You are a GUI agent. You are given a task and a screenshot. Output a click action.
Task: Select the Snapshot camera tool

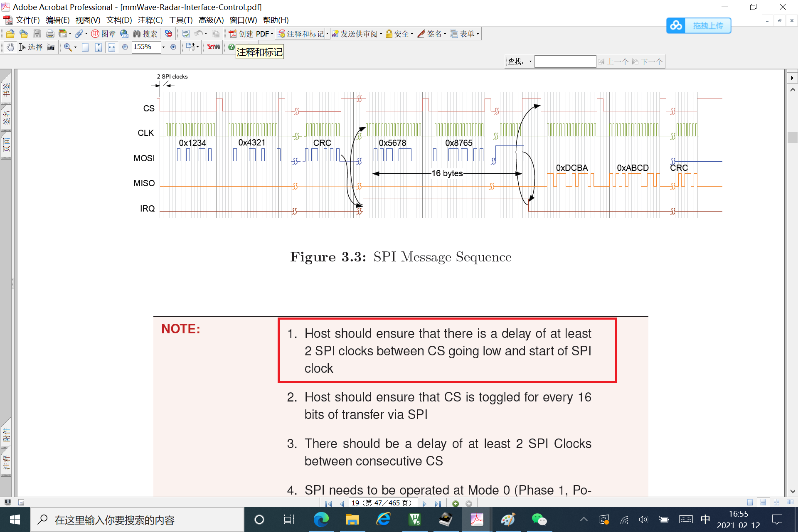[x=51, y=47]
